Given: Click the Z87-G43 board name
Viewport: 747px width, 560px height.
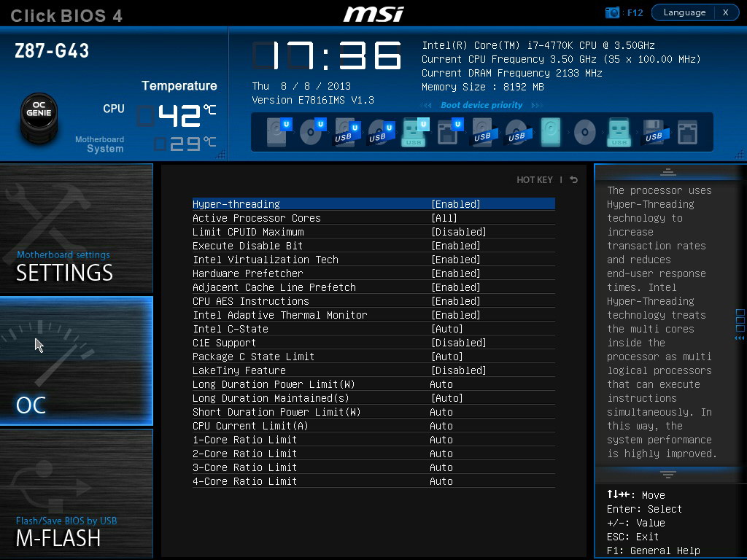Looking at the screenshot, I should [x=52, y=50].
